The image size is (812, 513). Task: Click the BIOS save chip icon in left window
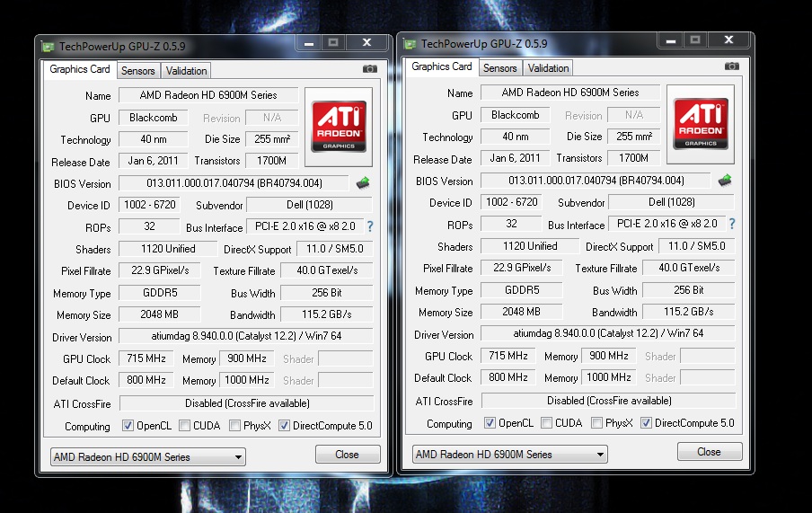point(363,182)
